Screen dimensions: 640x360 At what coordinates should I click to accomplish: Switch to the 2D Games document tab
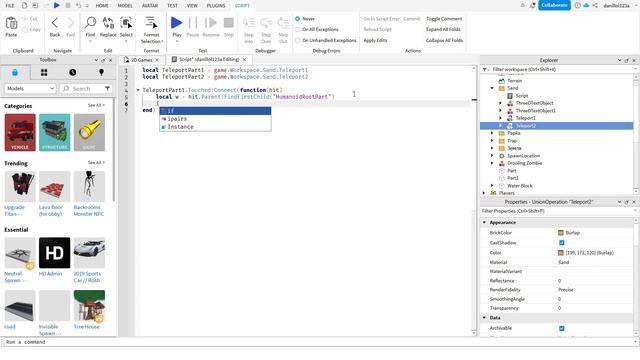click(142, 60)
